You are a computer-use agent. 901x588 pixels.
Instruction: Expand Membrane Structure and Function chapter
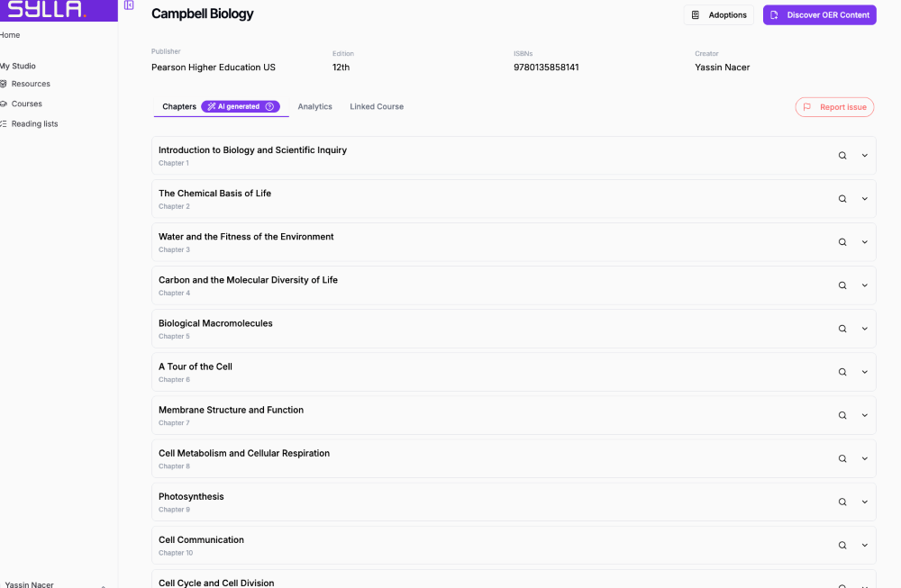[x=864, y=415]
